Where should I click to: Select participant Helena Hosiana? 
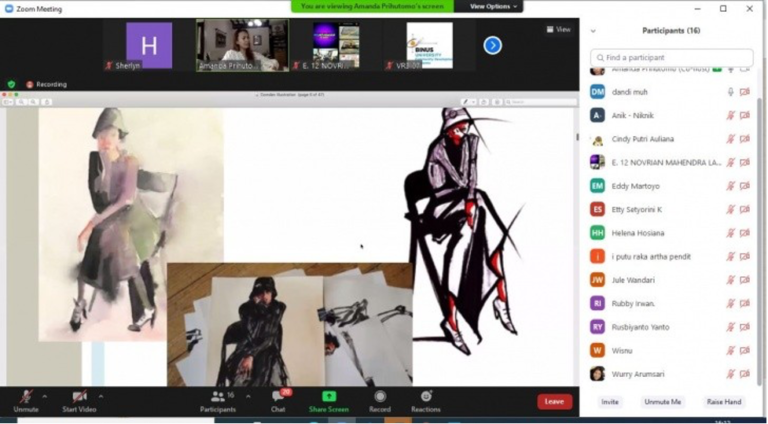671,233
